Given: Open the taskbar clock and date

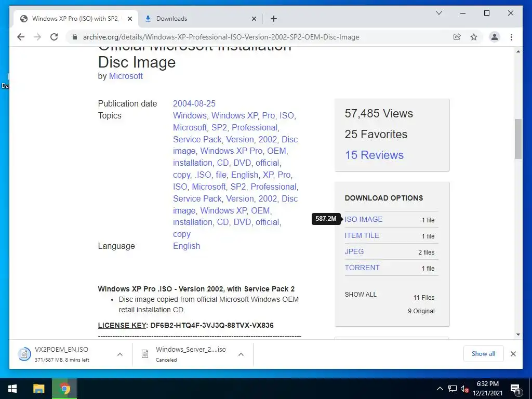Looking at the screenshot, I should click(x=487, y=389).
